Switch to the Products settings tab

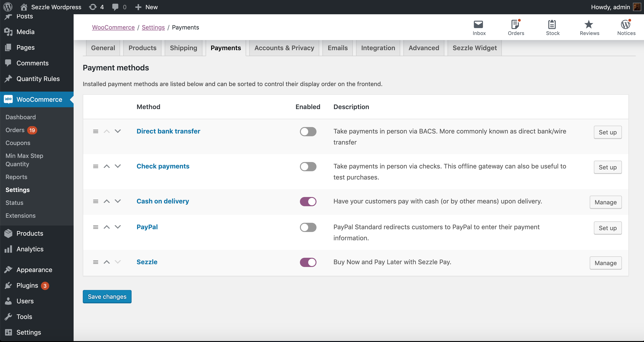[143, 48]
